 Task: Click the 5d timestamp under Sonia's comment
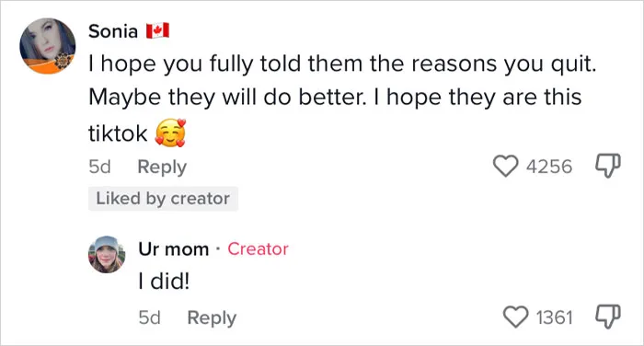coord(99,167)
